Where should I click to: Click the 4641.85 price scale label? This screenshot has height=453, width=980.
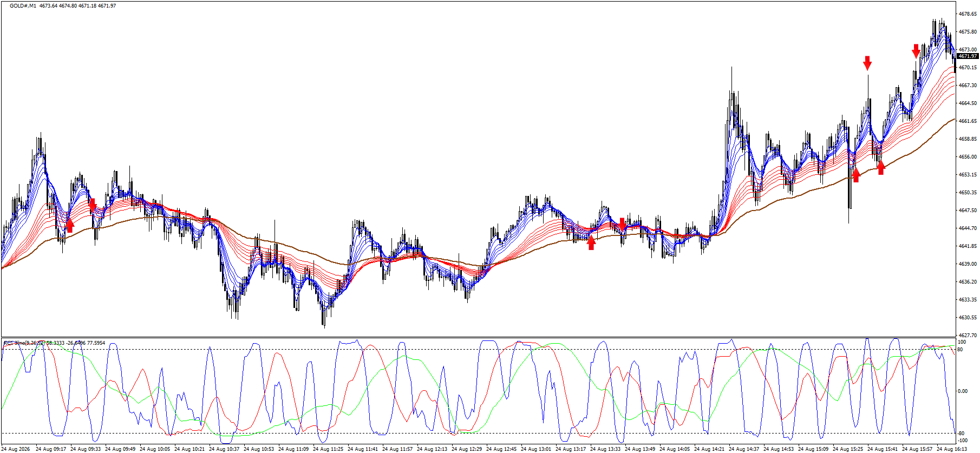point(968,246)
